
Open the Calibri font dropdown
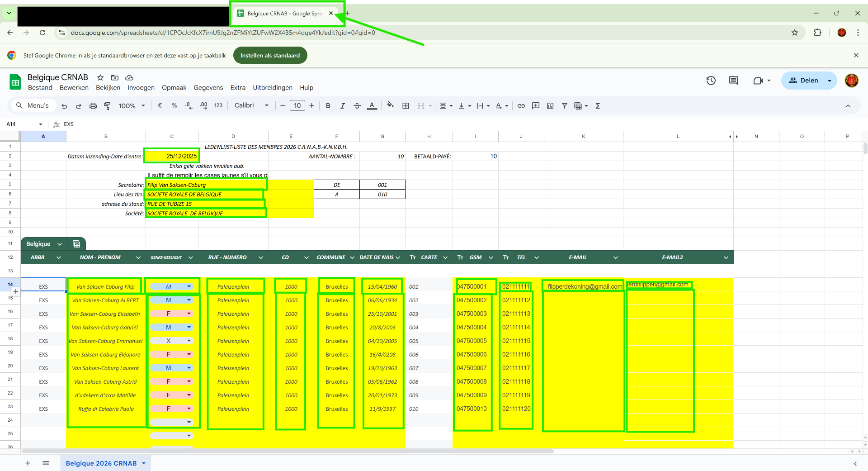click(x=251, y=105)
